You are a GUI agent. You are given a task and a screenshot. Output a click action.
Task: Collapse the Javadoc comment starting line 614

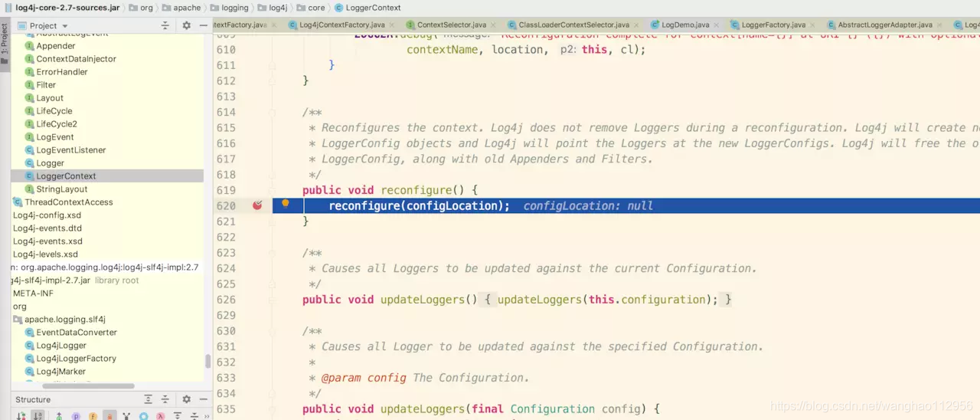tap(272, 113)
